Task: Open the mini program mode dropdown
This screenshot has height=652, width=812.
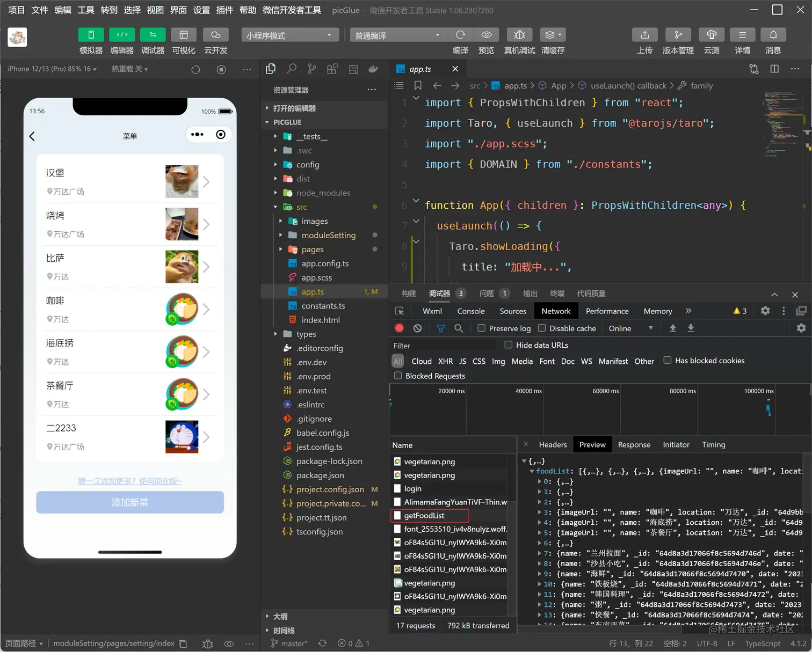Action: pyautogui.click(x=290, y=35)
